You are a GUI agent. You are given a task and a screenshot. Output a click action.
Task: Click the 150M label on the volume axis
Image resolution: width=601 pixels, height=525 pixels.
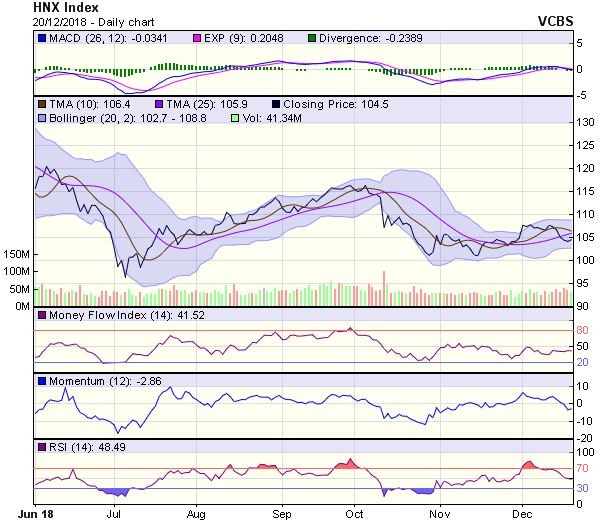pyautogui.click(x=16, y=254)
